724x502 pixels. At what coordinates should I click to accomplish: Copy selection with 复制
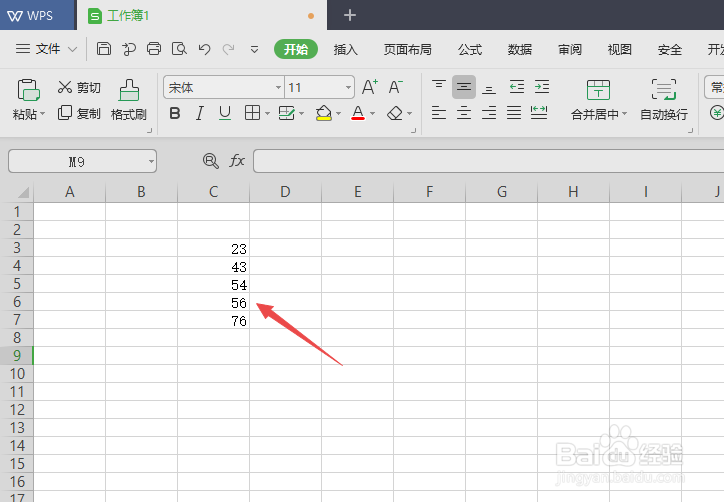79,113
